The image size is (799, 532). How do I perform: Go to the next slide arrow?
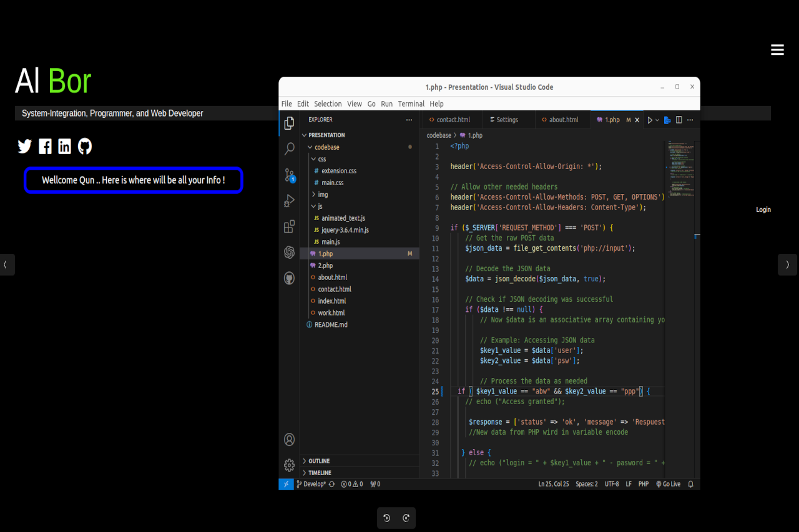click(x=787, y=264)
